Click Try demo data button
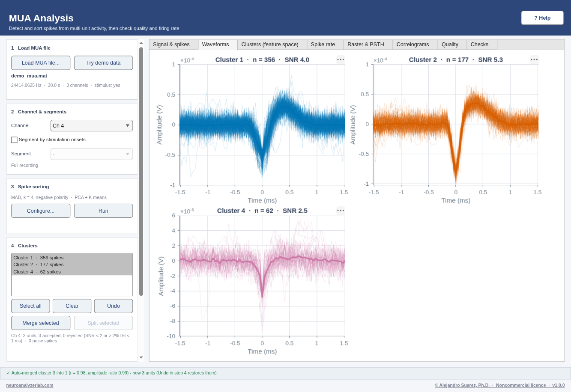Screen dimensions: 571x392 click(x=103, y=63)
